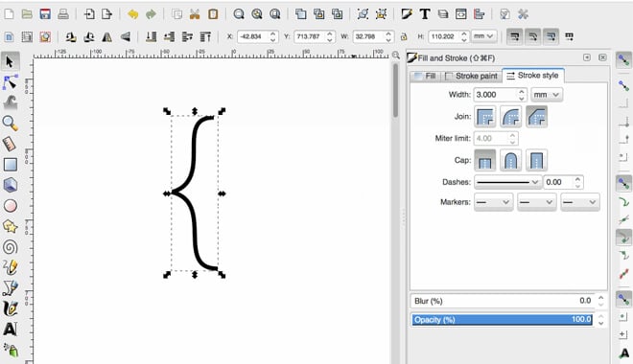Select the Calligraphy tool
The width and height of the screenshot is (633, 364).
pyautogui.click(x=11, y=308)
